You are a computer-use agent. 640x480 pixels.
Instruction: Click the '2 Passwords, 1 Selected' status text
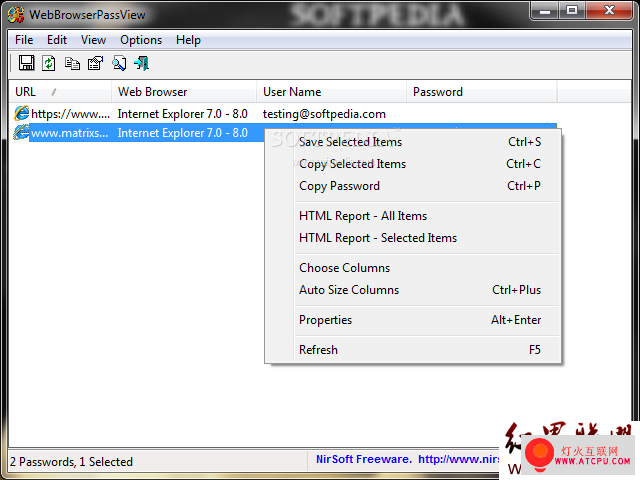click(71, 462)
